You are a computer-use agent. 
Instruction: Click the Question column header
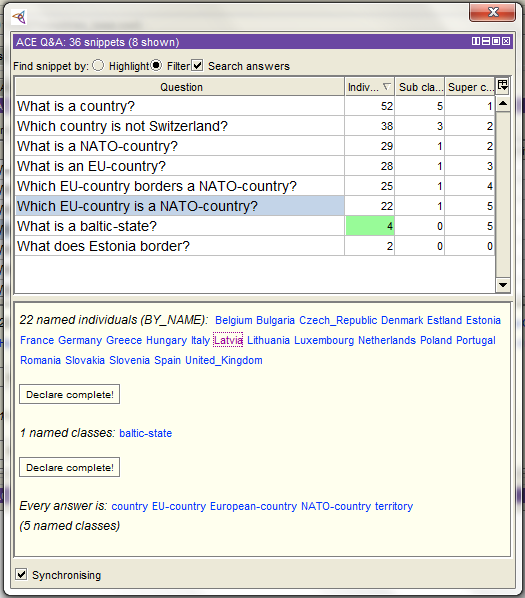180,87
